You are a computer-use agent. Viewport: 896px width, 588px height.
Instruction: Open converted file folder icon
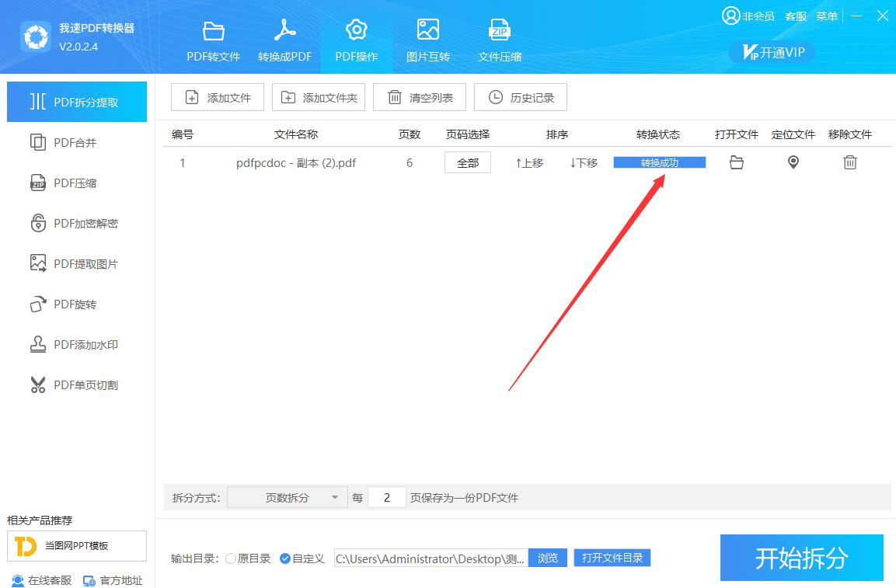[737, 163]
